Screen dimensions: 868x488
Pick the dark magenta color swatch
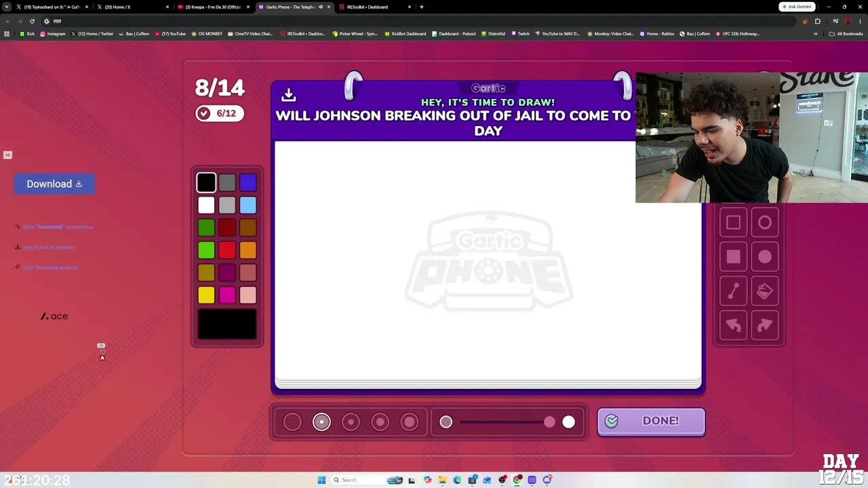pos(227,272)
